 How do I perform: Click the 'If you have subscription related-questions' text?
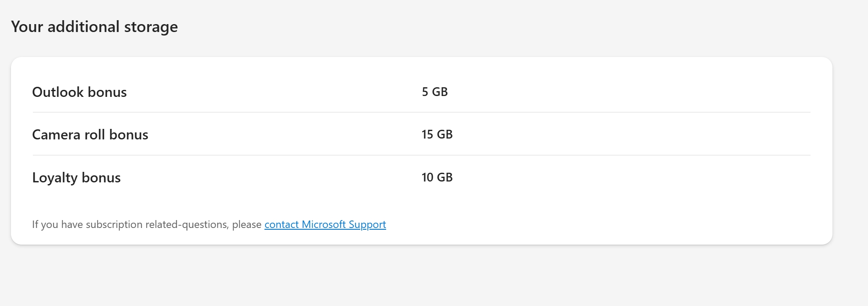[132, 224]
